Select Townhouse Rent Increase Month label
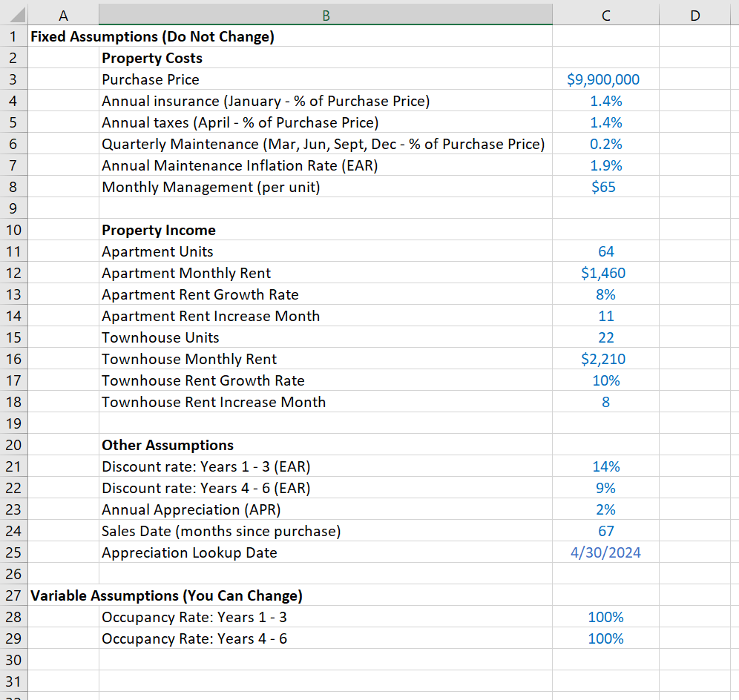Screen dimensions: 739x700 point(326,402)
